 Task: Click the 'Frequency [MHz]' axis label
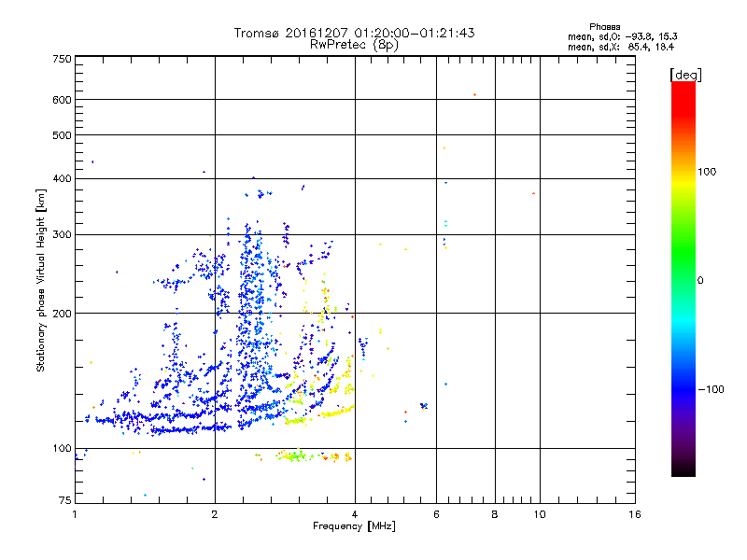(354, 526)
